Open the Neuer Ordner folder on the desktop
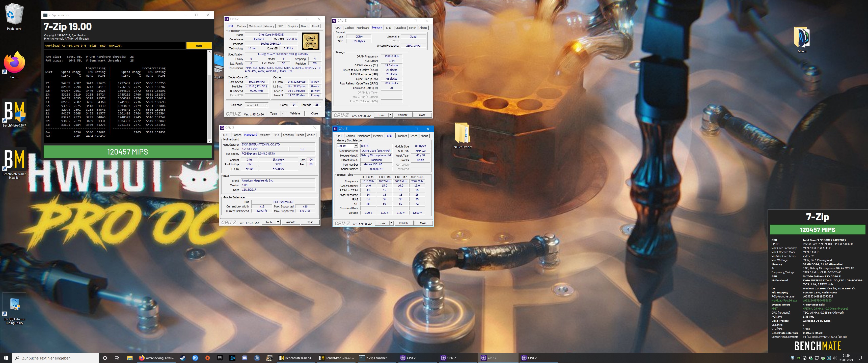 462,135
